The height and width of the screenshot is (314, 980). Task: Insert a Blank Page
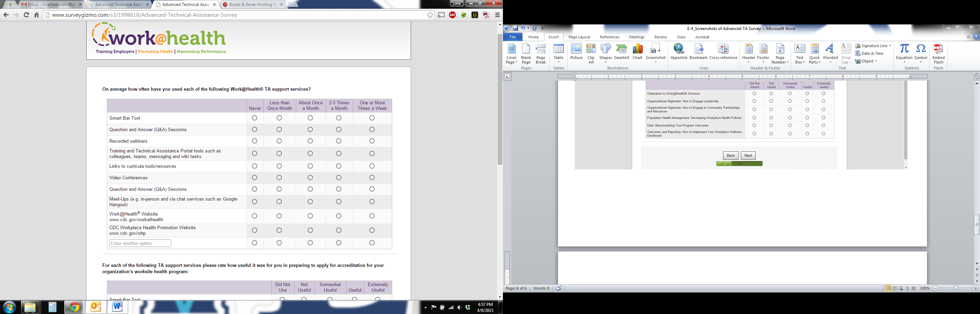(526, 54)
